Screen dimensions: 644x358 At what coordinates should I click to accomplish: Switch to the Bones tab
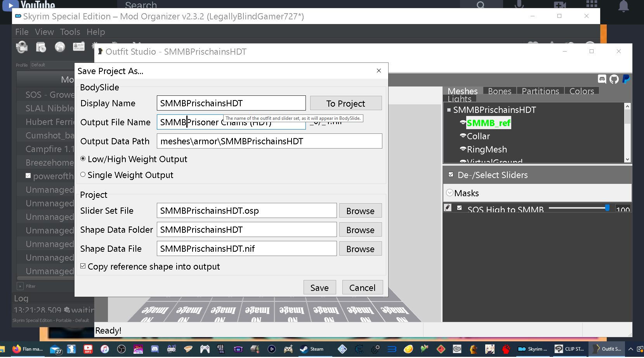[x=500, y=91]
